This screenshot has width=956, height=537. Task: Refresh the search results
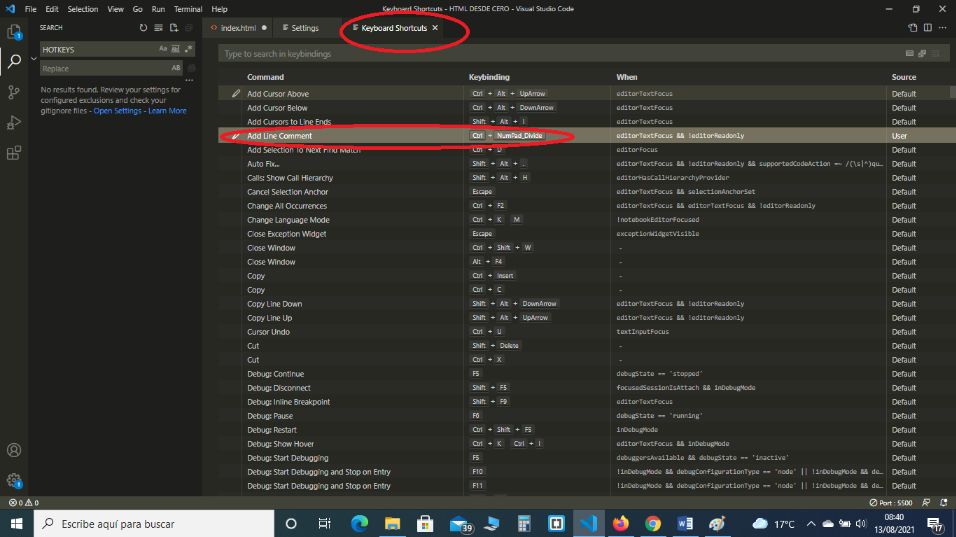click(143, 28)
